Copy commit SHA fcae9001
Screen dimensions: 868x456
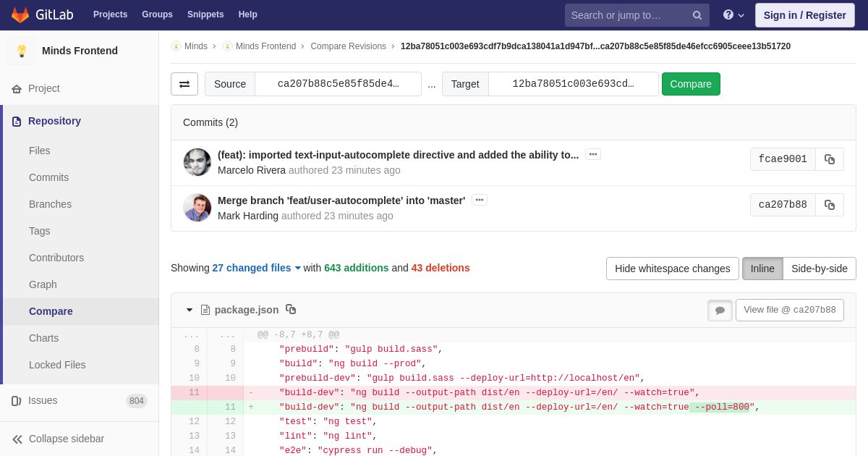click(830, 159)
